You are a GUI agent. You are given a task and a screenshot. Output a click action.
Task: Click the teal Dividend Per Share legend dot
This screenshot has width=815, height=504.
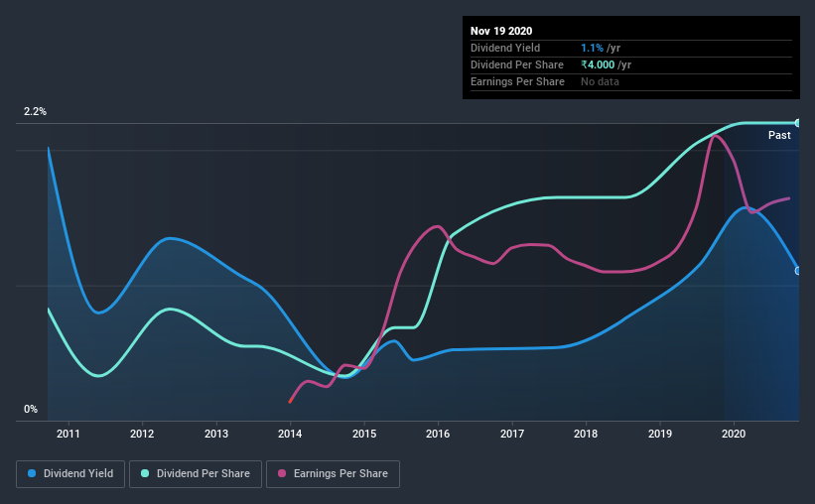point(145,473)
